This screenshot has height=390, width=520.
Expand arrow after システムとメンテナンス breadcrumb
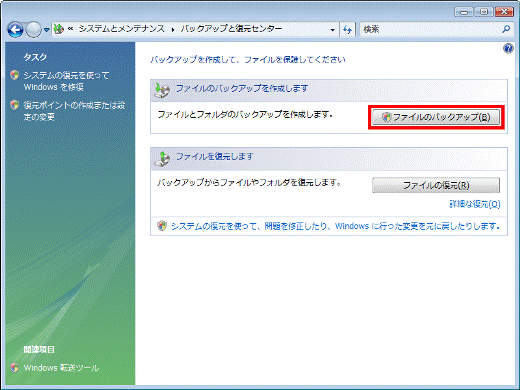click(x=173, y=30)
